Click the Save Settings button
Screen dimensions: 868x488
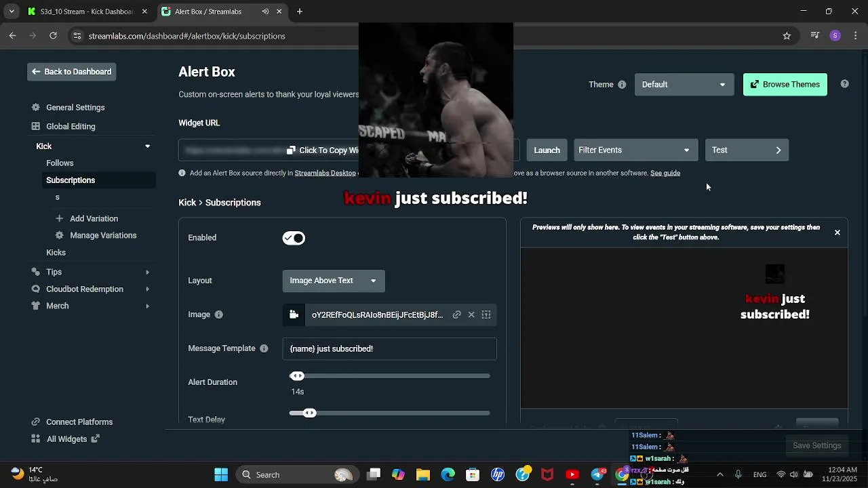(x=817, y=445)
